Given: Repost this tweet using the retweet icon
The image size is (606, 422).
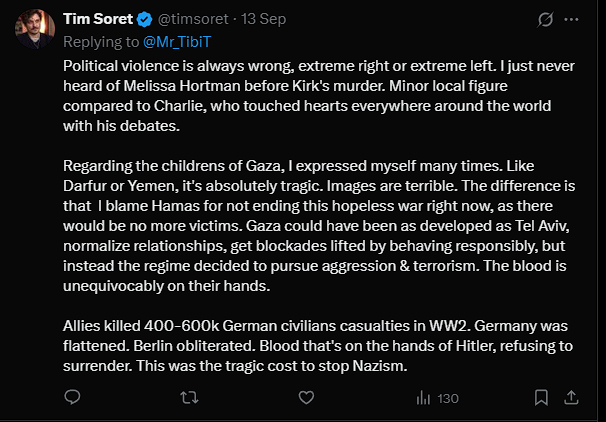Looking at the screenshot, I should tap(187, 397).
